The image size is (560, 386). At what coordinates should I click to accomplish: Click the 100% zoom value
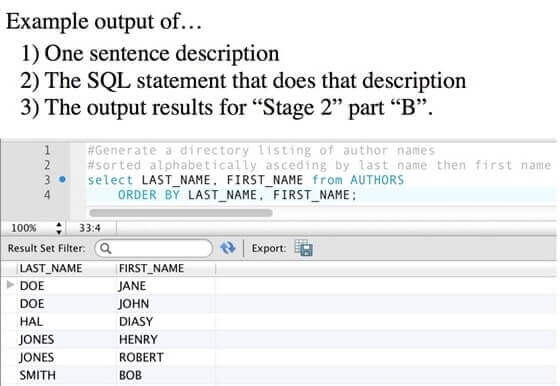[24, 228]
